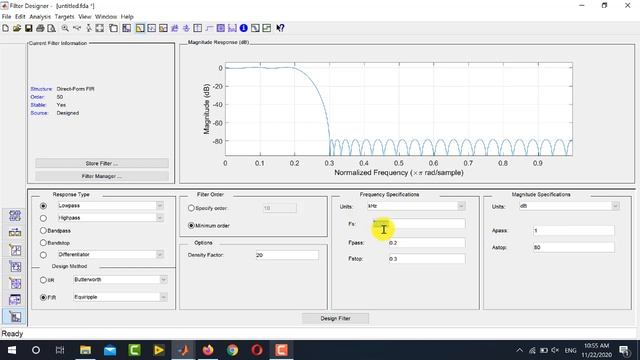Open the Equiripple FIR method dropdown
Screen dimensions: 640x360
(163, 297)
